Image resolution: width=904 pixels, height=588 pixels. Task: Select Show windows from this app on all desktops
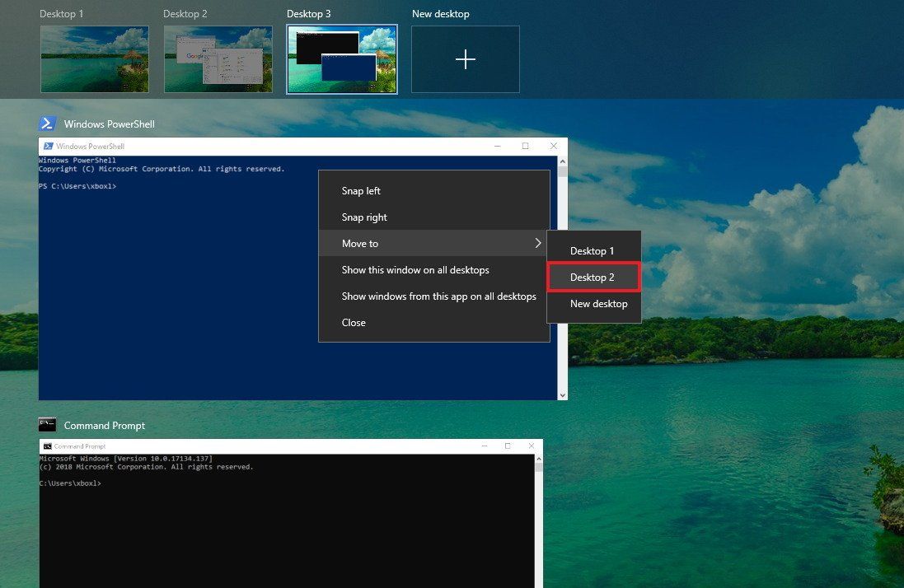433,296
